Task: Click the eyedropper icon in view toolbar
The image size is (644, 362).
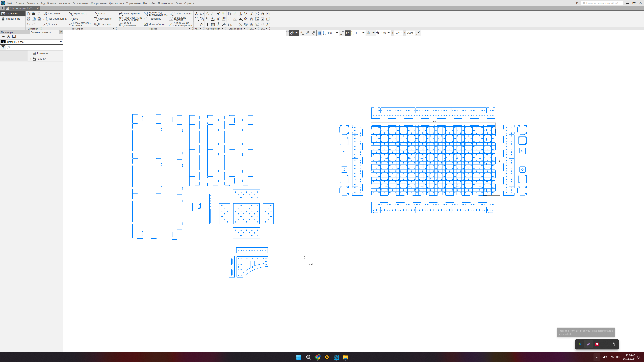Action: (418, 33)
